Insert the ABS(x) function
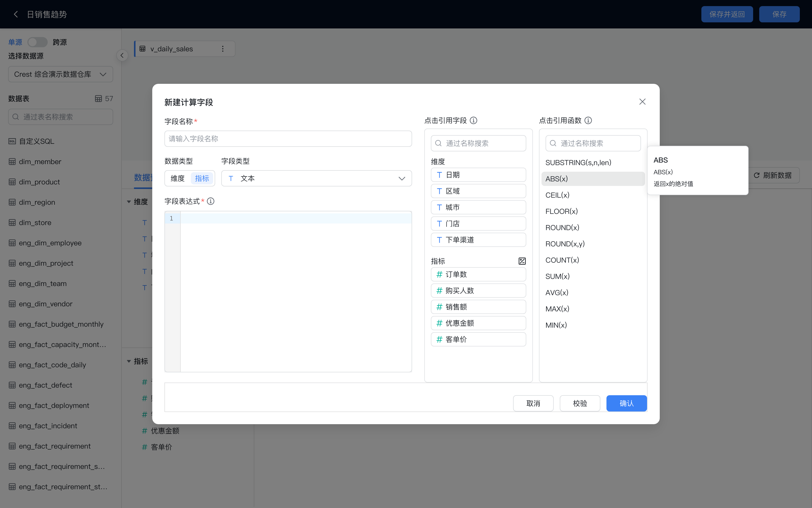 tap(593, 179)
